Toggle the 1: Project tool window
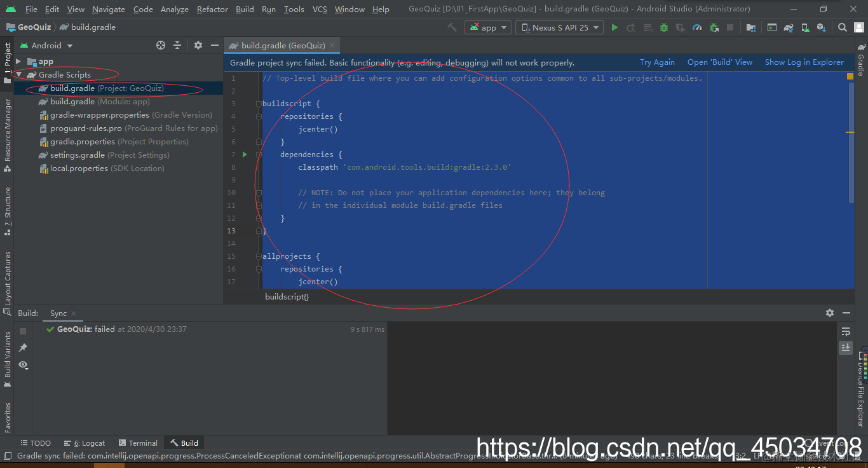 click(x=7, y=64)
